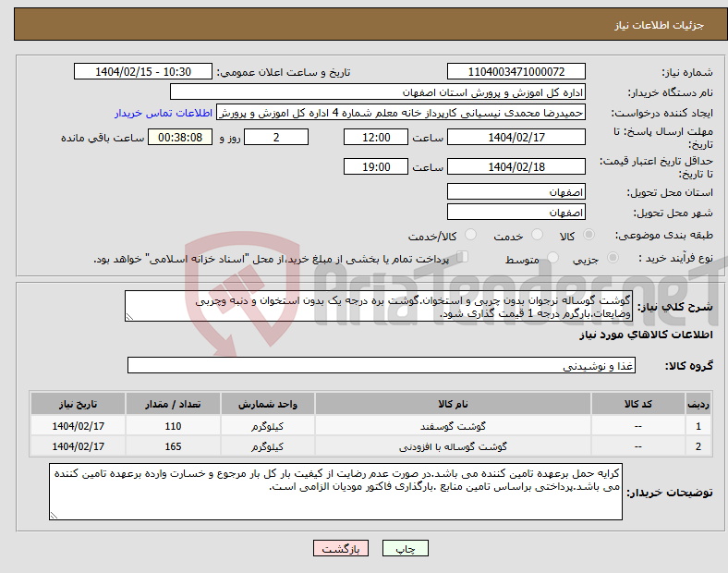728x573 pixels.
Task: Click the resize grip of description textarea
Action: [x=129, y=317]
